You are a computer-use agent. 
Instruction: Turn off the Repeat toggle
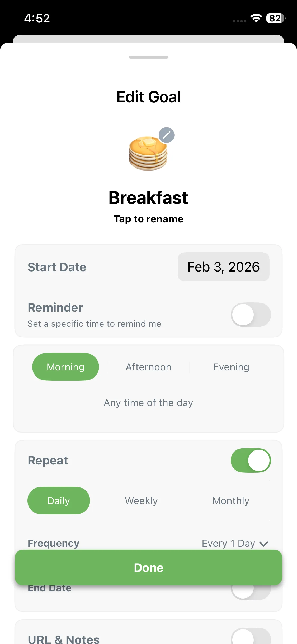pyautogui.click(x=251, y=460)
